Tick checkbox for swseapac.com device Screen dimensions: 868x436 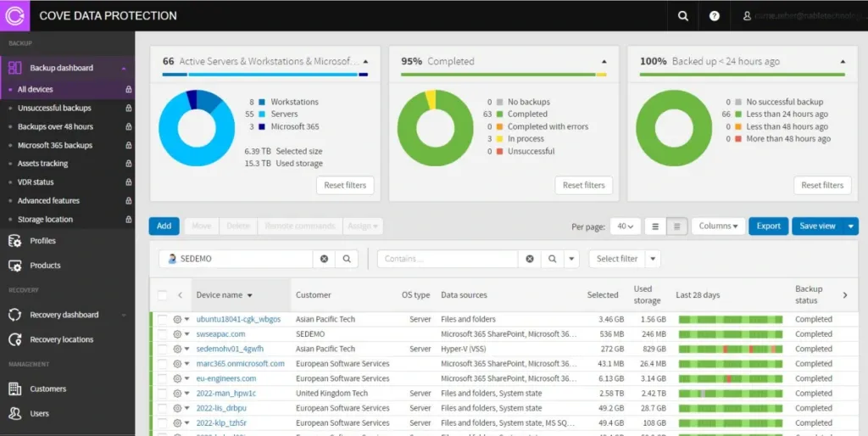tap(162, 334)
